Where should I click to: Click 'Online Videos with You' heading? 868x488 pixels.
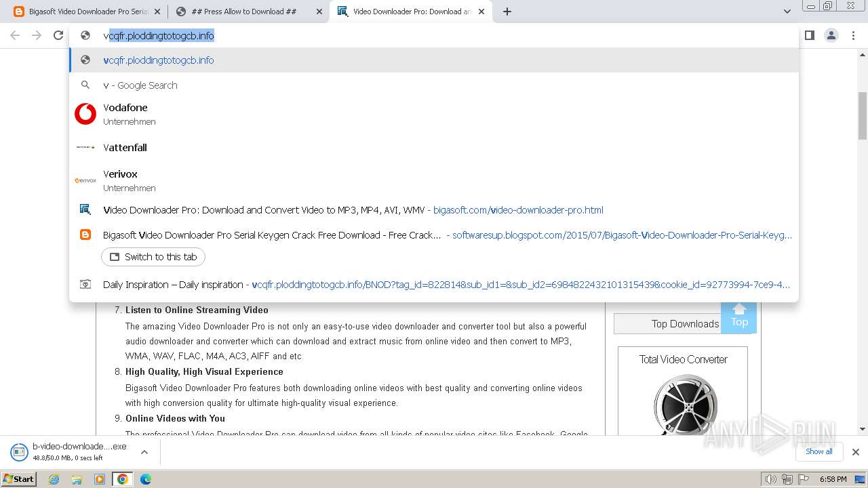175,418
